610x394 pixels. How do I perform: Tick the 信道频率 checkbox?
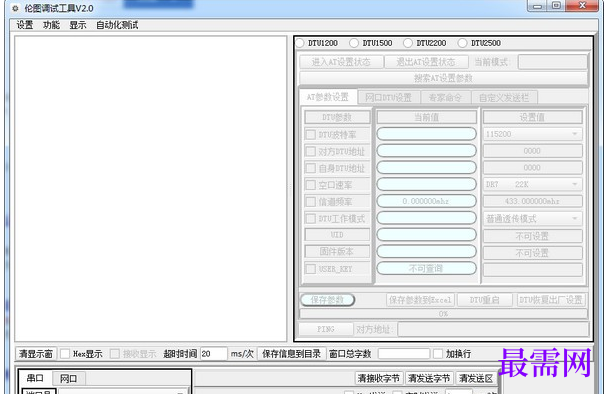coord(310,201)
